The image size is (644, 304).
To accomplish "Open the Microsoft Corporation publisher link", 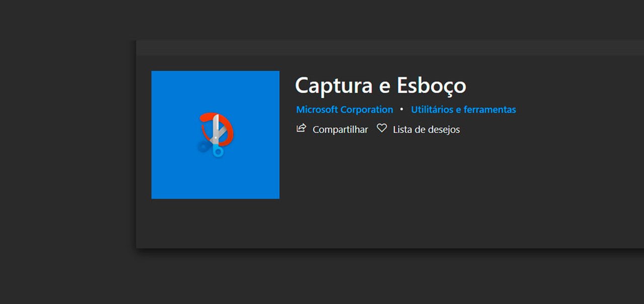I will [345, 110].
